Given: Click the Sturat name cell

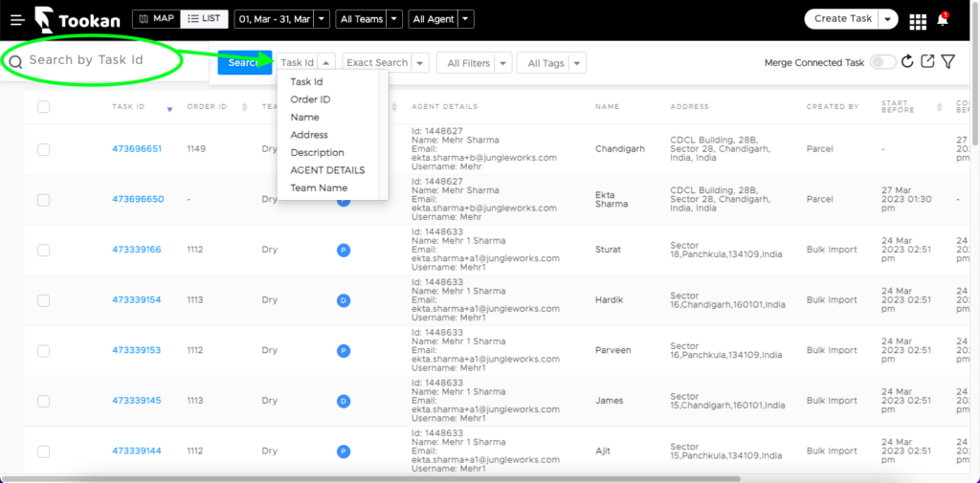Looking at the screenshot, I should pos(608,250).
